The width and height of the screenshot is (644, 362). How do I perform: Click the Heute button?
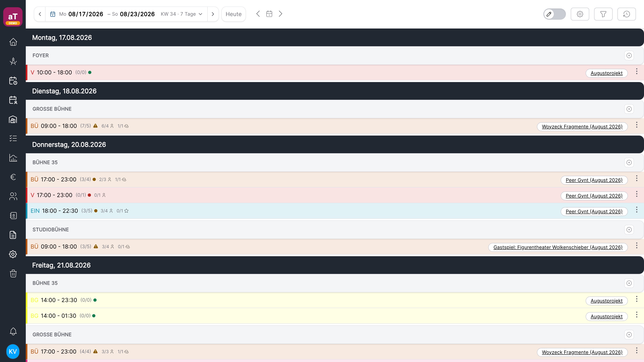233,14
